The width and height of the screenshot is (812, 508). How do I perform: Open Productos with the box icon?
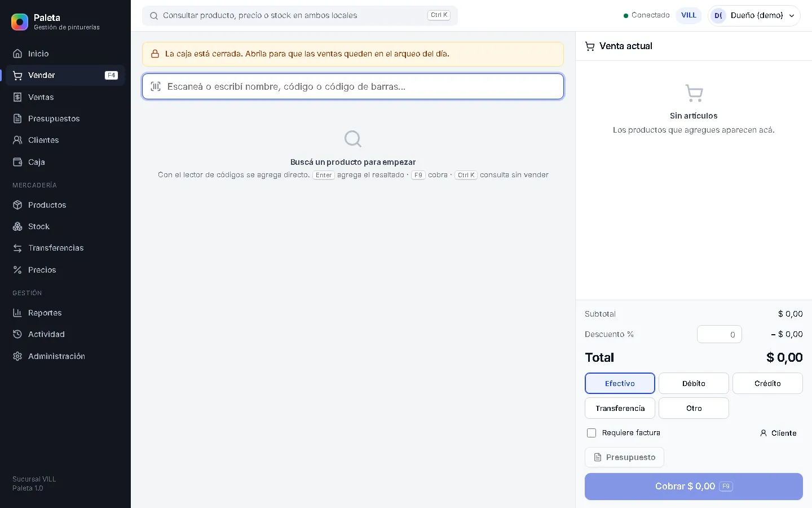coord(17,205)
